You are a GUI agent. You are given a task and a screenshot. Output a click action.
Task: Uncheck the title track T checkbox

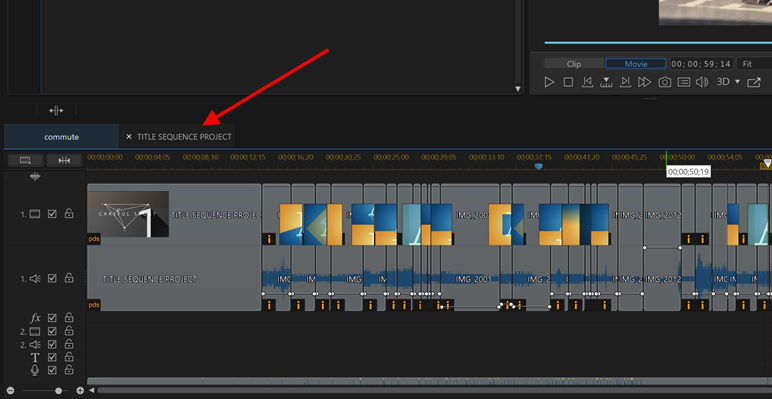[52, 357]
